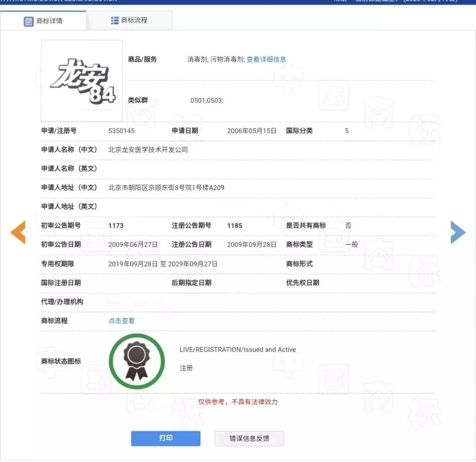Select applicant name 北京龙安医学技术开发公司
The image size is (476, 462).
click(x=148, y=149)
